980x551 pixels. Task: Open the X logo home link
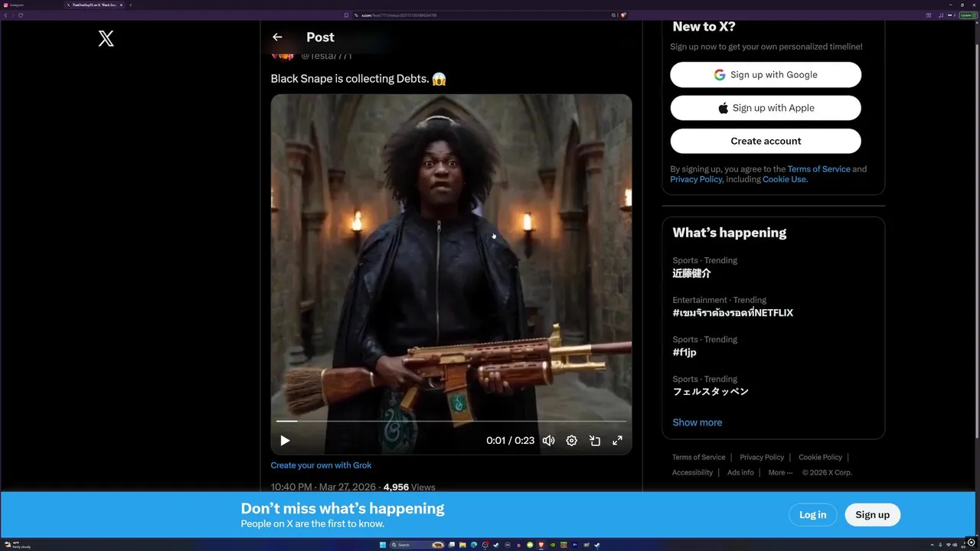106,38
